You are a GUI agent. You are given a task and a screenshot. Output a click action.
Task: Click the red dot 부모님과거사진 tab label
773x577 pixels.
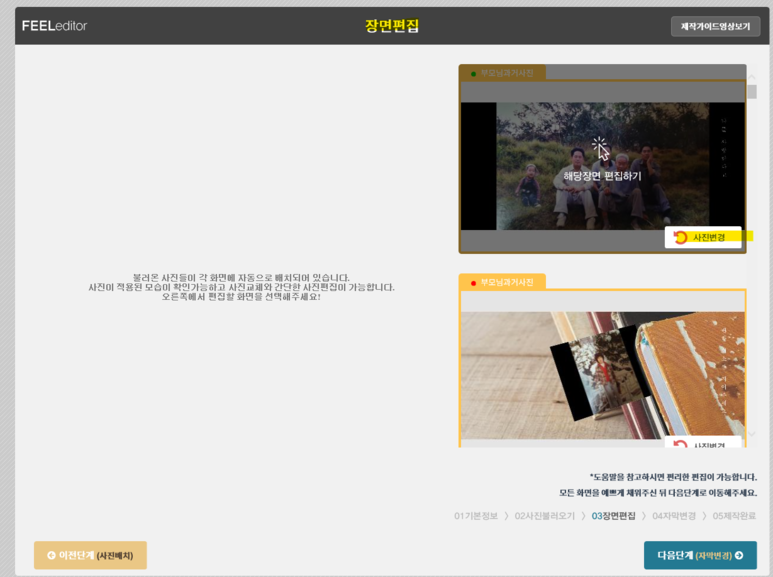tap(502, 282)
